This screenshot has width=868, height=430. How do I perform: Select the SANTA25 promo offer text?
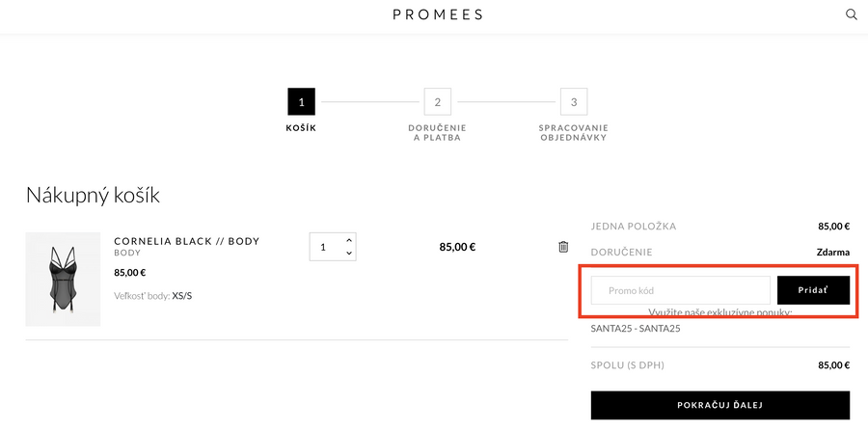coord(636,329)
